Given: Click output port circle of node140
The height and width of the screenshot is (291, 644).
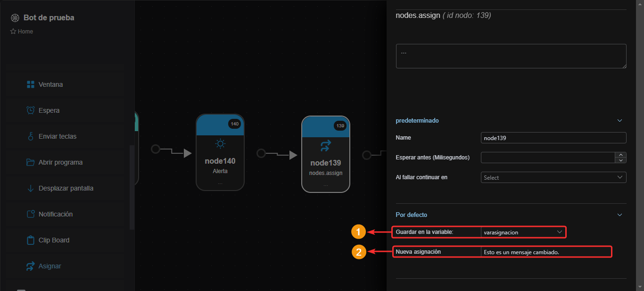Looking at the screenshot, I should [x=261, y=153].
